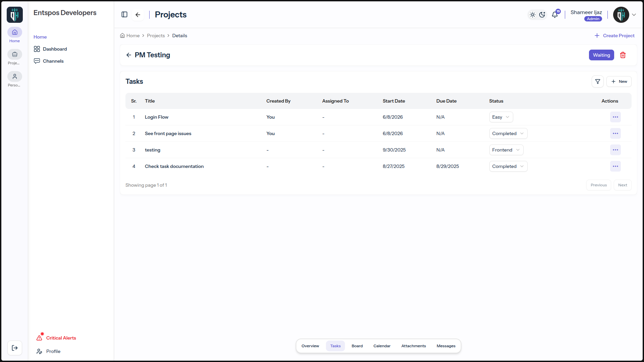Open actions menu for See front page issues
The width and height of the screenshot is (644, 362).
coord(615,133)
